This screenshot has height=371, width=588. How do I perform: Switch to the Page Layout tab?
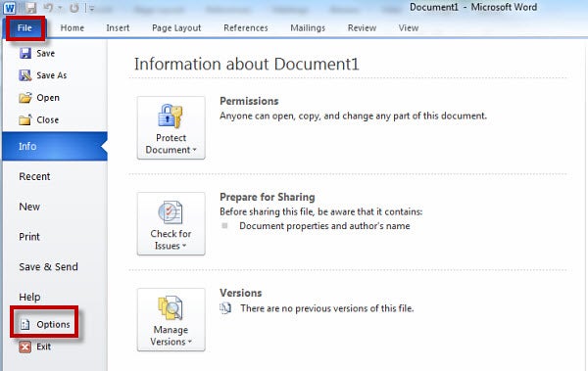point(176,28)
